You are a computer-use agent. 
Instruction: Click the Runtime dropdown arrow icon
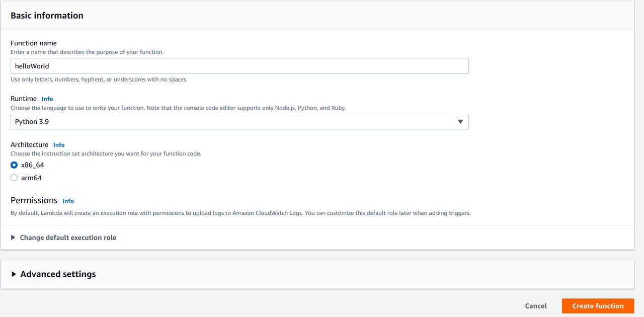point(460,122)
